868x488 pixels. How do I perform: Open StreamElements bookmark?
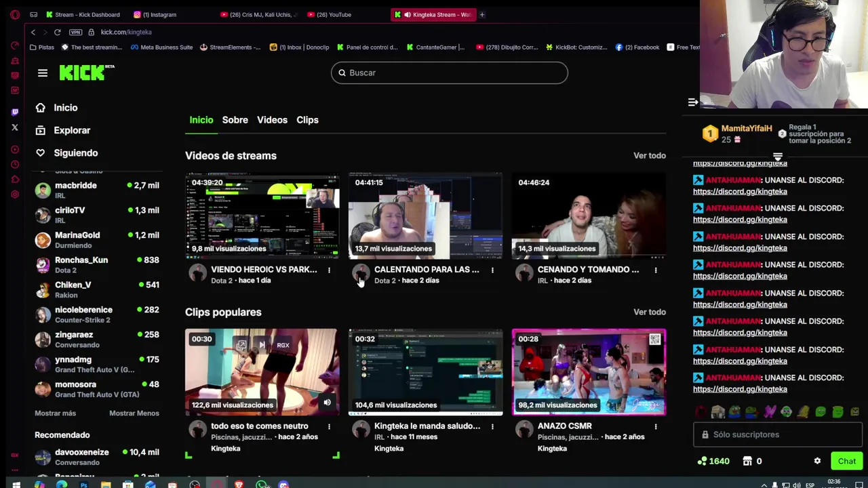click(231, 47)
